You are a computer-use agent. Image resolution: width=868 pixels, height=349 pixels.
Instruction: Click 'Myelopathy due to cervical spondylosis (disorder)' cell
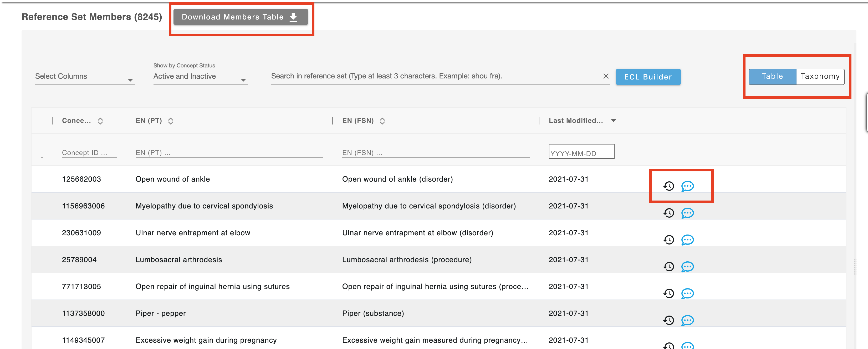[428, 206]
